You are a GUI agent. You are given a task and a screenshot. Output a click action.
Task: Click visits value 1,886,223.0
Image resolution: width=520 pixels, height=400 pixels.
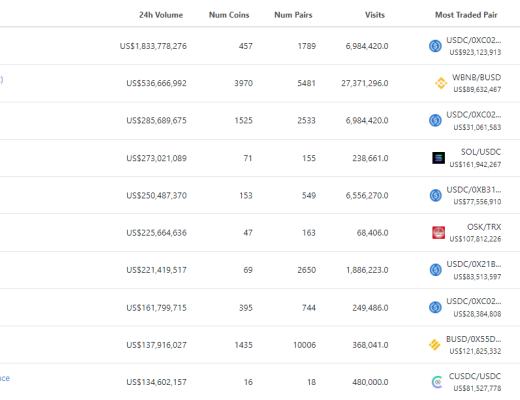(367, 270)
